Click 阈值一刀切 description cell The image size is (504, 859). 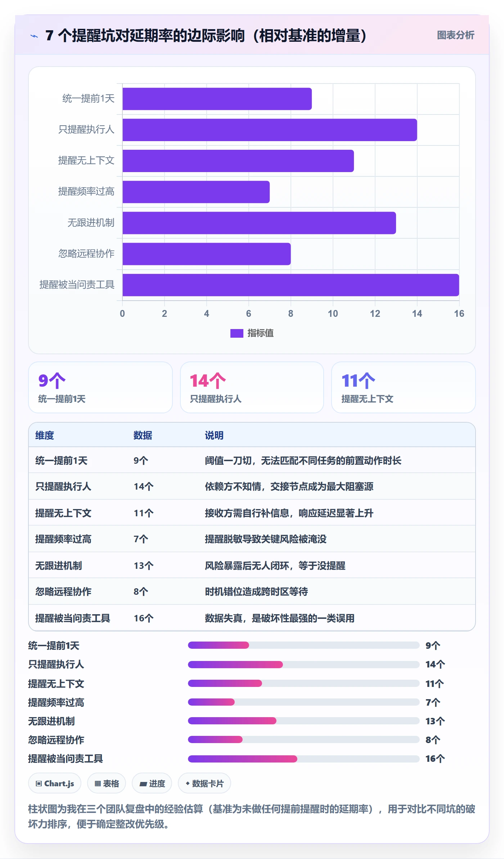click(x=303, y=460)
